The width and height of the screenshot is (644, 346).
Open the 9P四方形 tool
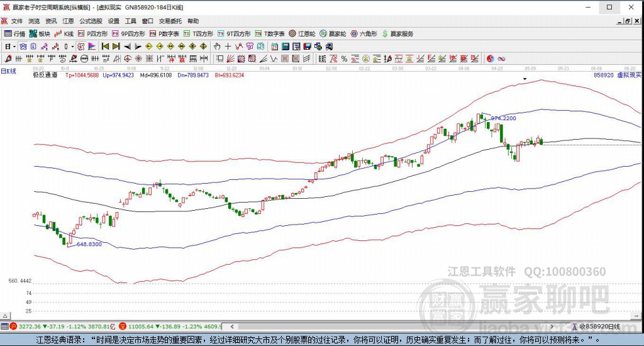point(128,34)
